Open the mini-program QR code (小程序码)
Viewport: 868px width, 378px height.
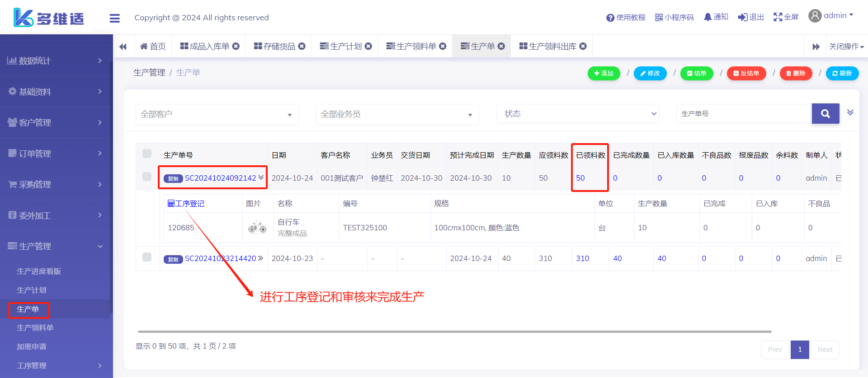click(x=674, y=17)
